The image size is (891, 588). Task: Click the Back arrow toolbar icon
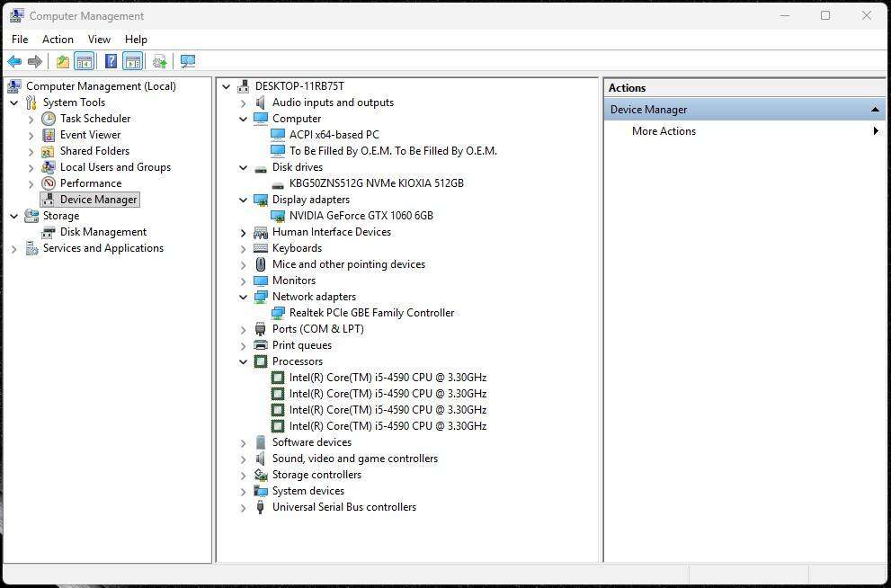click(14, 61)
